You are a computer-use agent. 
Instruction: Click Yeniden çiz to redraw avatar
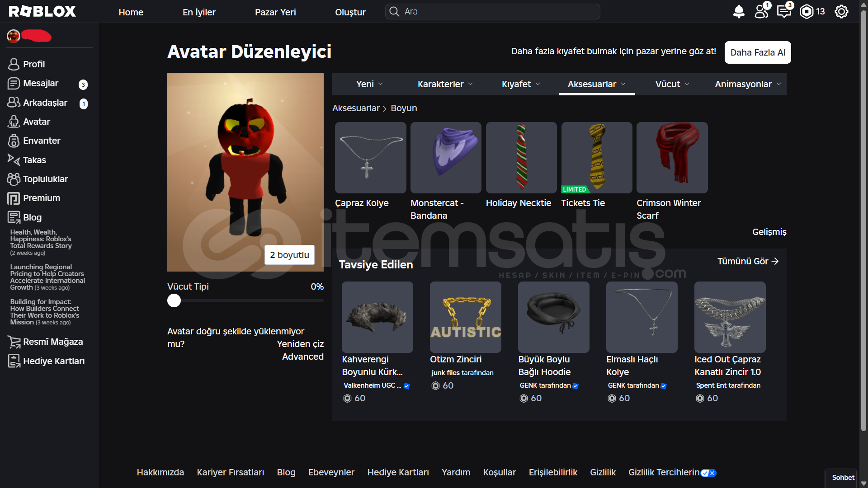tap(300, 344)
